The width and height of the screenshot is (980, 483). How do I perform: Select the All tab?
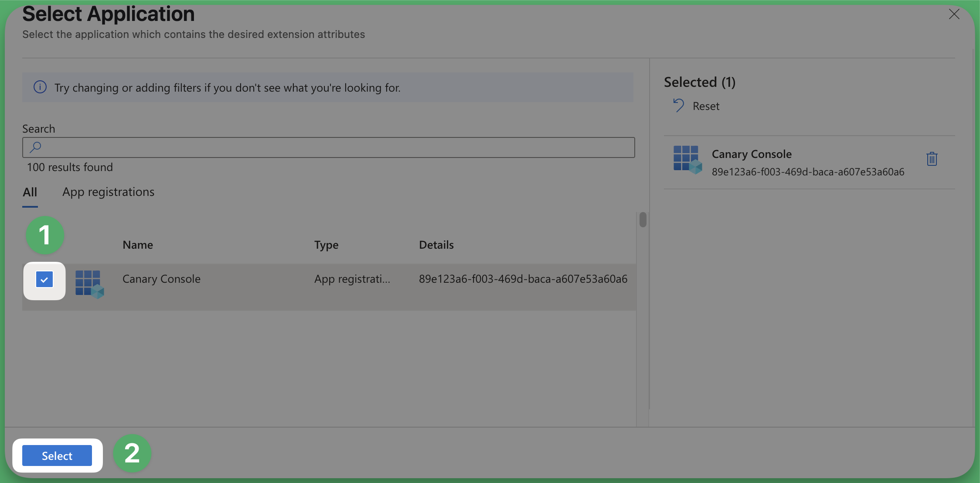[x=30, y=192]
